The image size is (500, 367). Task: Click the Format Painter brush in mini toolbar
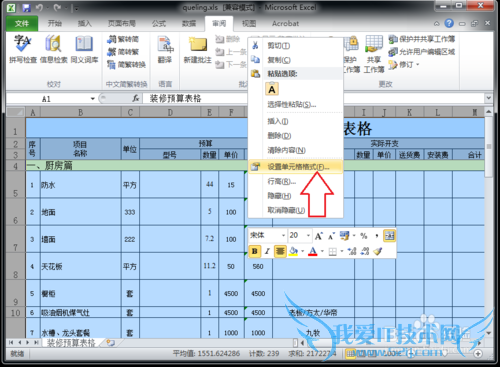pos(378,251)
